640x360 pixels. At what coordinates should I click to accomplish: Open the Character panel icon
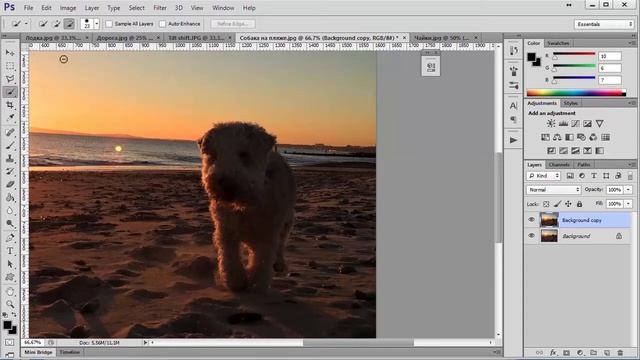tap(513, 106)
